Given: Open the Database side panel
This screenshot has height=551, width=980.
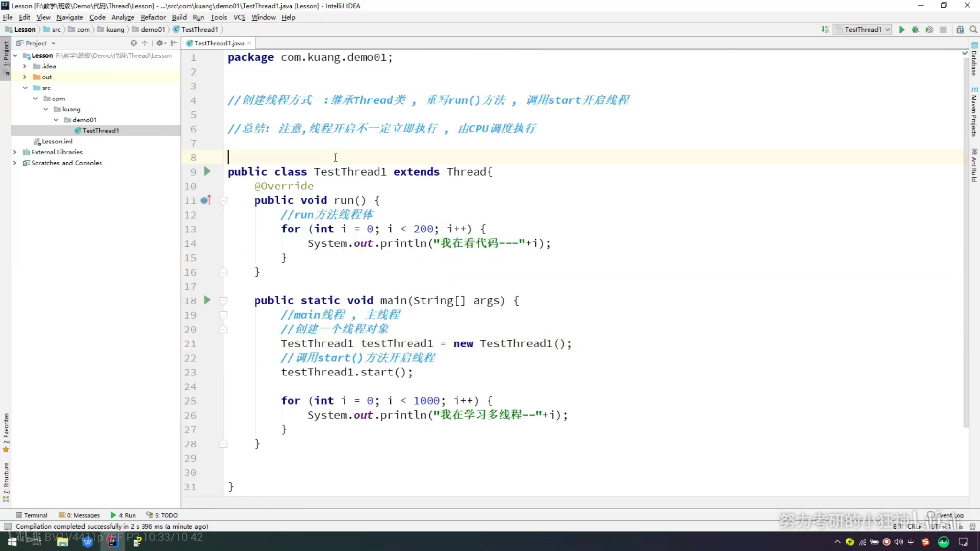Looking at the screenshot, I should [974, 59].
